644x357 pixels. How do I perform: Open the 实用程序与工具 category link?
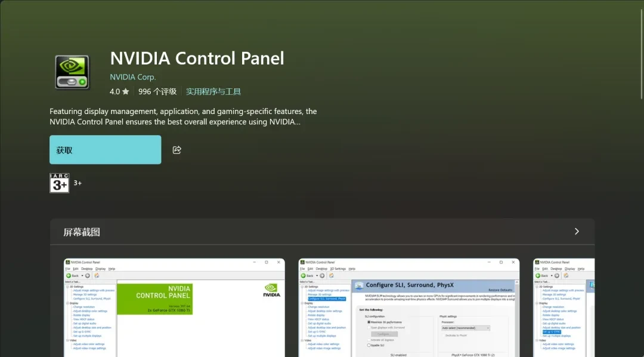point(213,91)
